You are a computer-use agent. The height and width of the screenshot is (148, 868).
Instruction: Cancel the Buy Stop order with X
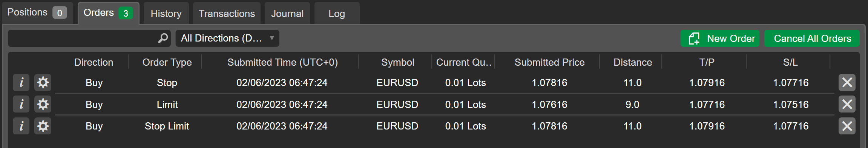tap(847, 82)
